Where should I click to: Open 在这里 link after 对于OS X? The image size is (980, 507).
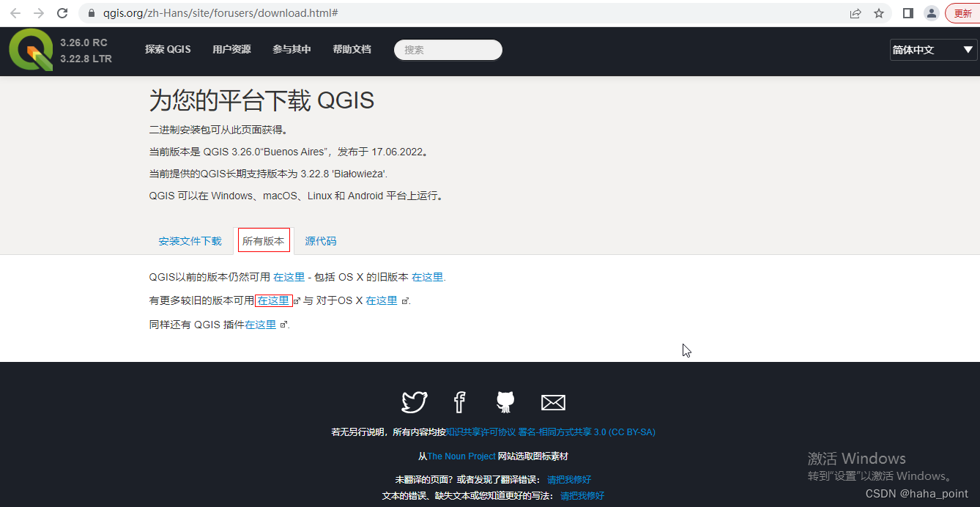382,300
